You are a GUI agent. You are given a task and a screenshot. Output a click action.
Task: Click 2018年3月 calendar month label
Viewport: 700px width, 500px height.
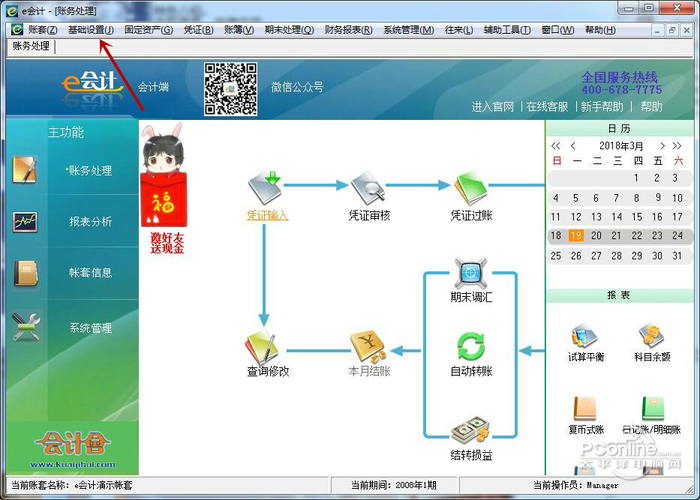pyautogui.click(x=621, y=146)
